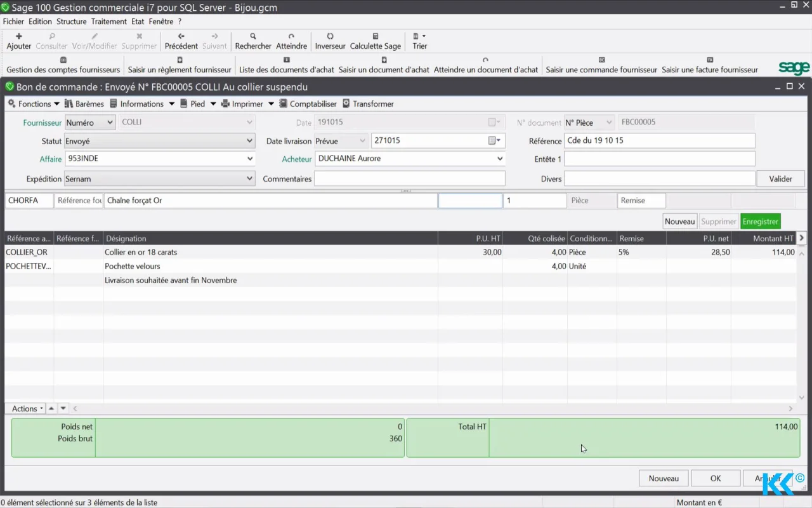Click Nouveau button above the line grid
This screenshot has height=508, width=812.
click(679, 222)
